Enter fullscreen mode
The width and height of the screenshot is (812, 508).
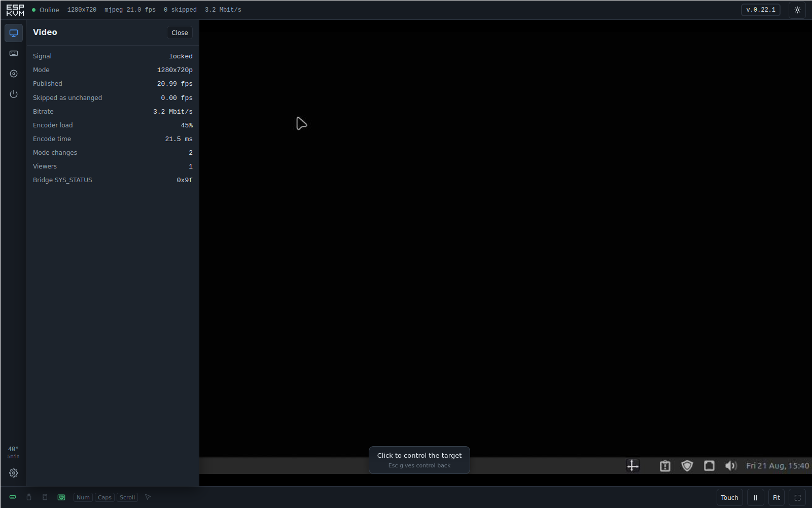(797, 497)
